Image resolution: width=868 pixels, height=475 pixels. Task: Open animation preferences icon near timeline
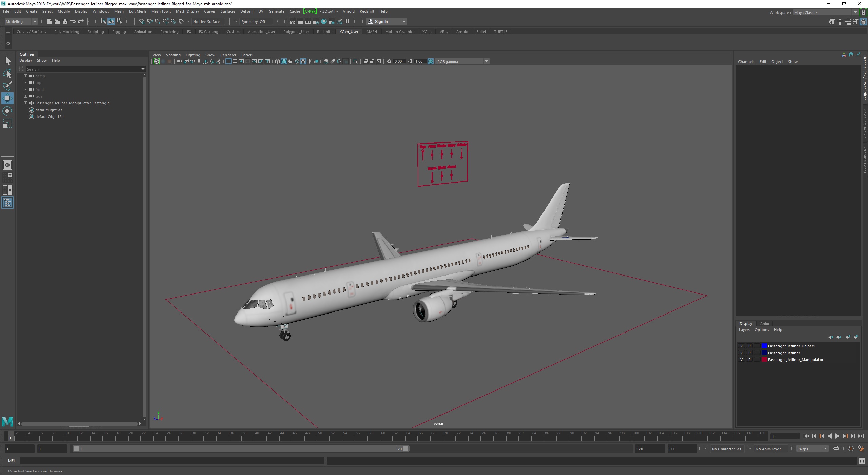(x=861, y=449)
